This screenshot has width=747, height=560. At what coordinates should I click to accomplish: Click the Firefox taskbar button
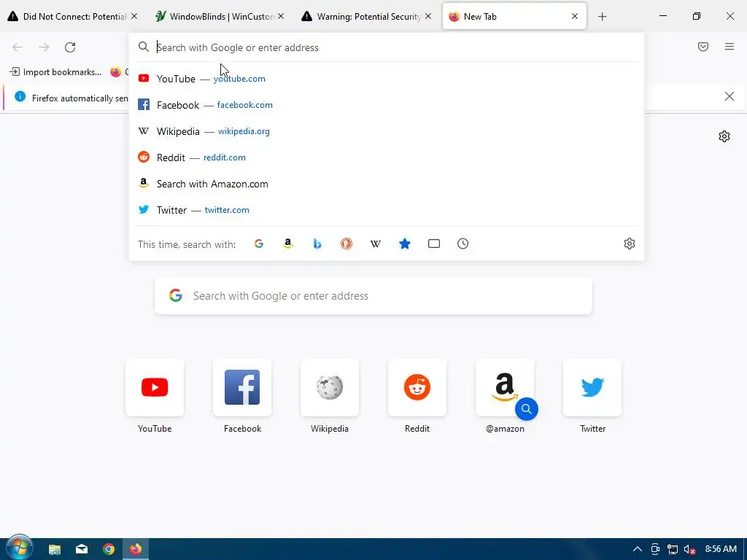point(136,549)
